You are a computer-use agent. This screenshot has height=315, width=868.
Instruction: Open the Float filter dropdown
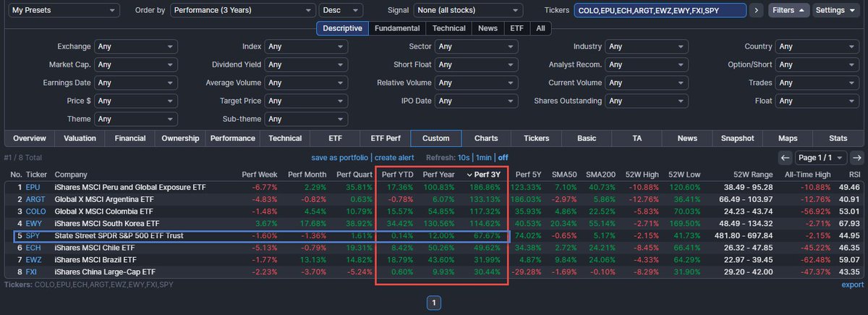click(817, 101)
